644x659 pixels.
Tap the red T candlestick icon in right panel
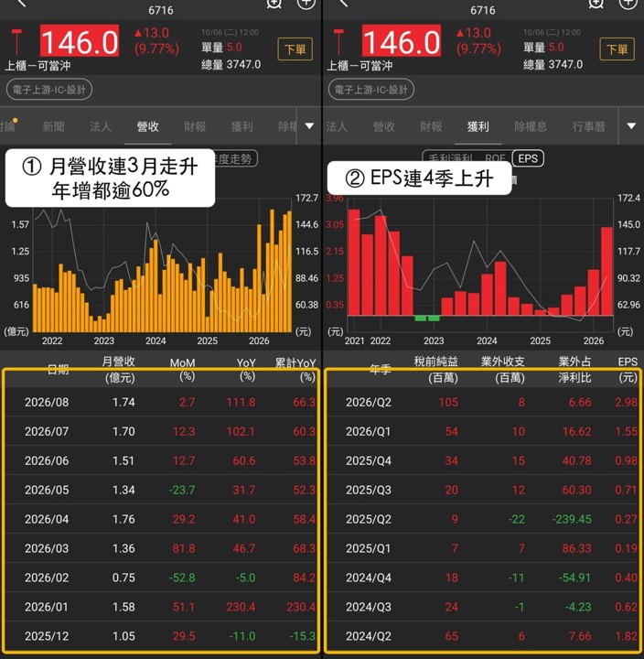coord(338,42)
